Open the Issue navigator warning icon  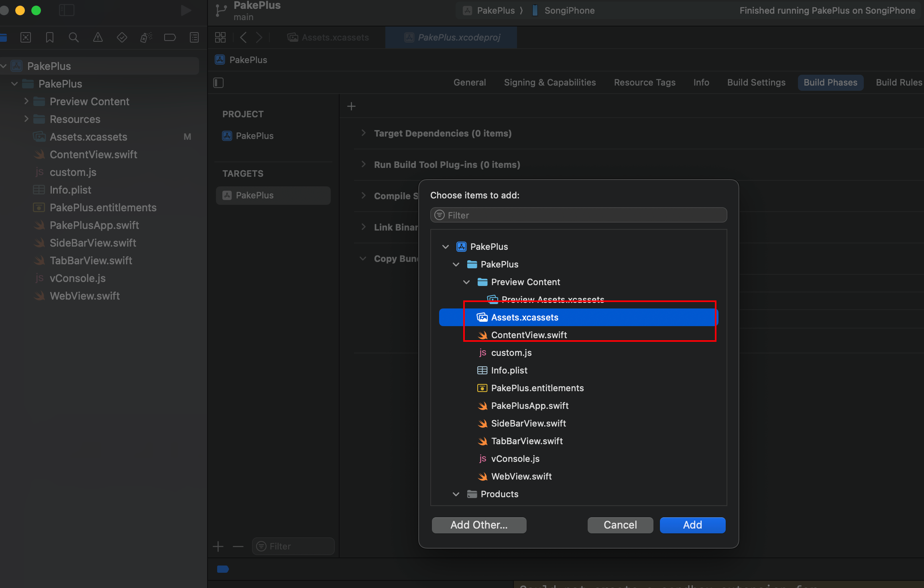pyautogui.click(x=98, y=38)
